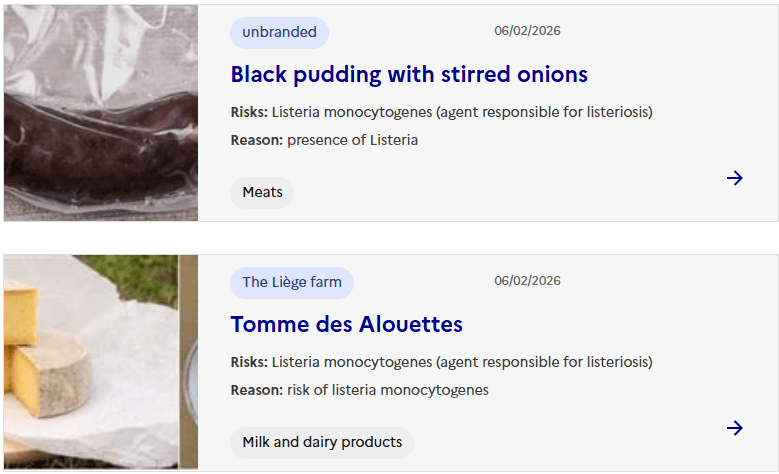This screenshot has height=474, width=779.
Task: Click Listeria monocytogenes risk description, Black pudding card
Action: pos(462,112)
